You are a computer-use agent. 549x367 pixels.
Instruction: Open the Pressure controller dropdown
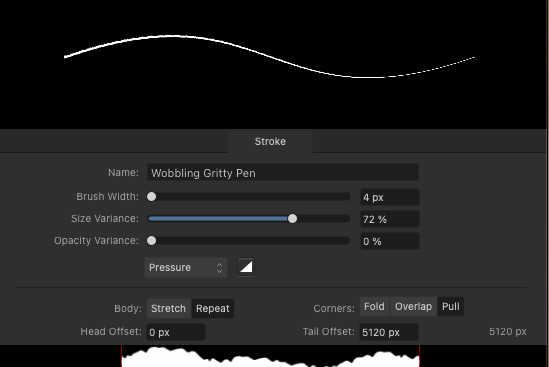tap(186, 268)
